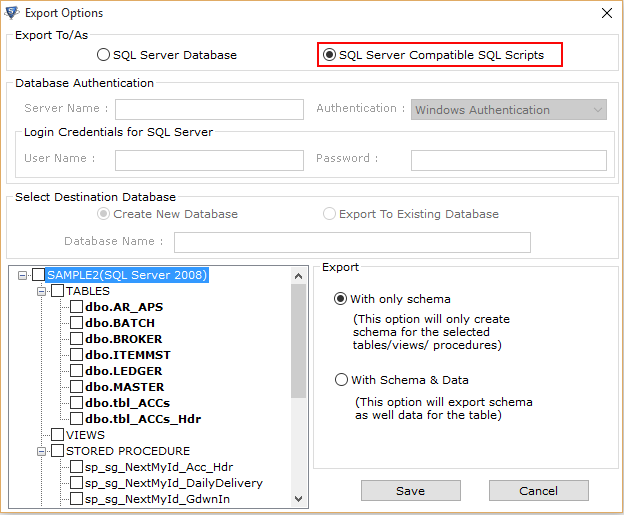Click the application logo icon in title bar
Screen dimensions: 624x515
pyautogui.click(x=12, y=13)
